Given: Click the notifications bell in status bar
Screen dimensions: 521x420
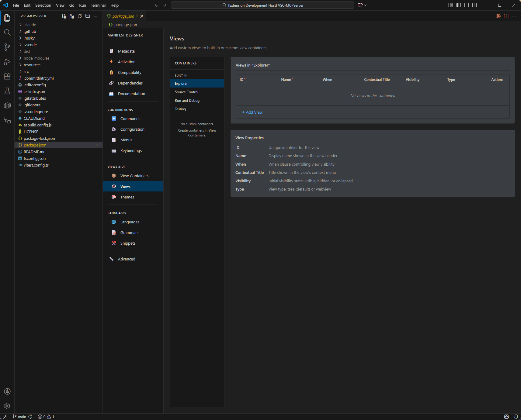Looking at the screenshot, I should tap(516, 417).
